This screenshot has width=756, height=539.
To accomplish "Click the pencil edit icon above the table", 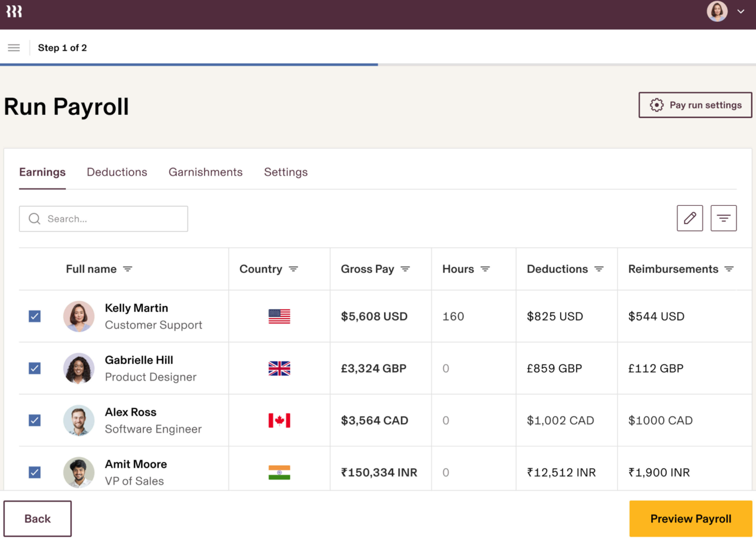I will click(x=690, y=218).
